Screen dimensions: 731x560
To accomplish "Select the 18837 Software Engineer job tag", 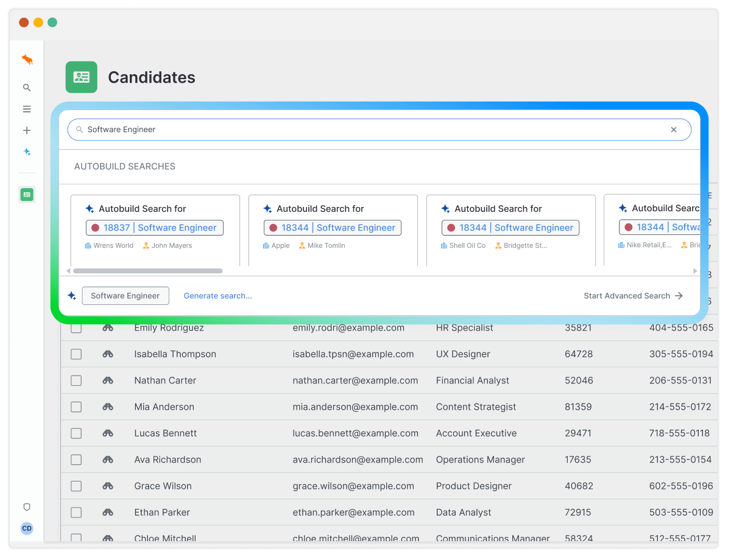I will 155,228.
